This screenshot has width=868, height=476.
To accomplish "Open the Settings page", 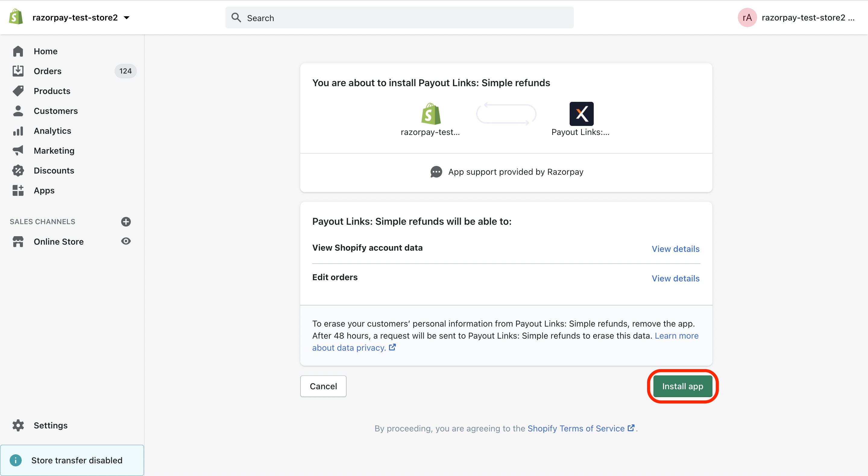I will 51,425.
